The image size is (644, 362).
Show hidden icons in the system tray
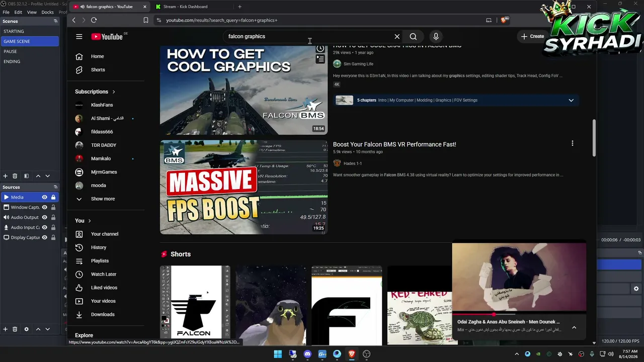516,354
